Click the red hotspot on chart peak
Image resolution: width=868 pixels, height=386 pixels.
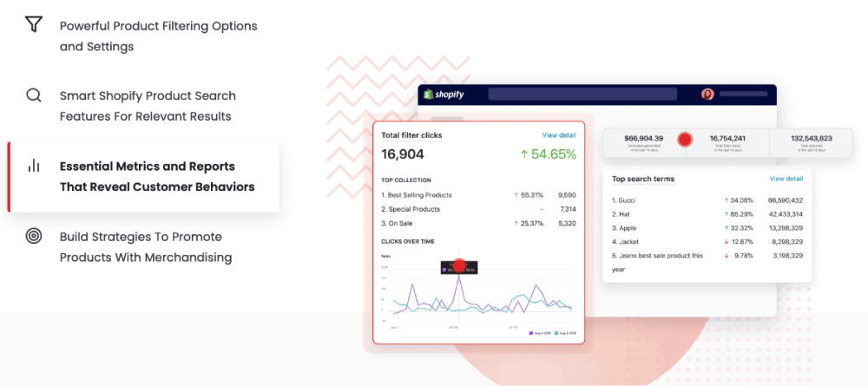(459, 265)
